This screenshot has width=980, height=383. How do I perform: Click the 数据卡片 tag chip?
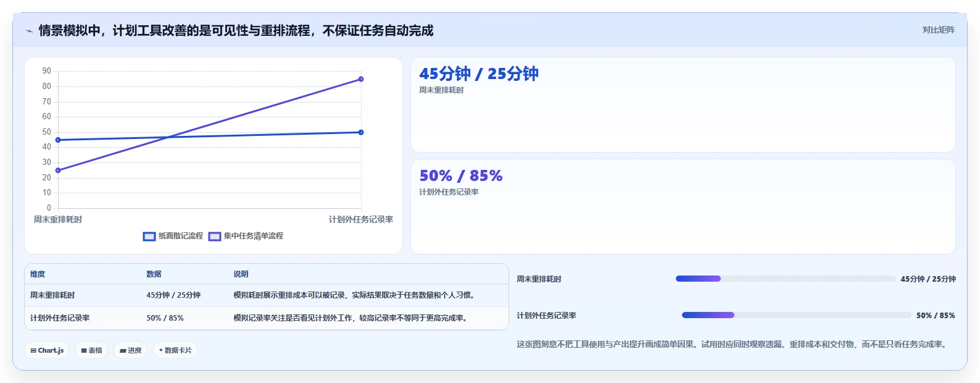pos(175,350)
